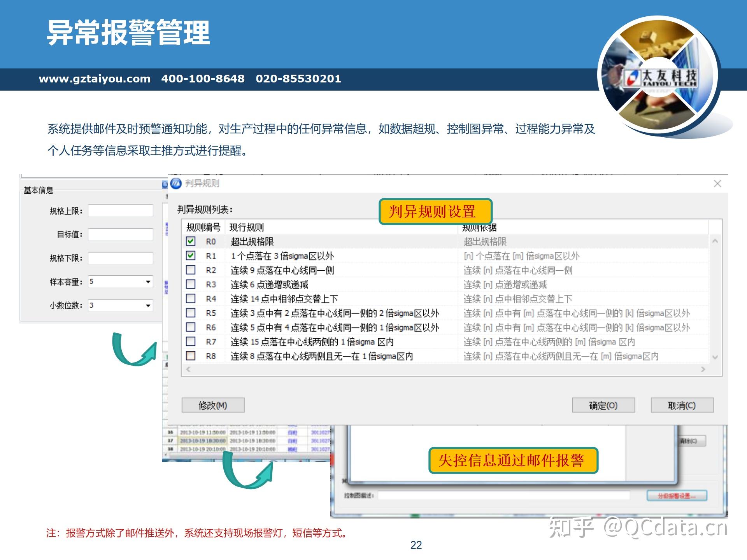Enable rule R8 checkbox
The width and height of the screenshot is (747, 560).
[x=191, y=356]
